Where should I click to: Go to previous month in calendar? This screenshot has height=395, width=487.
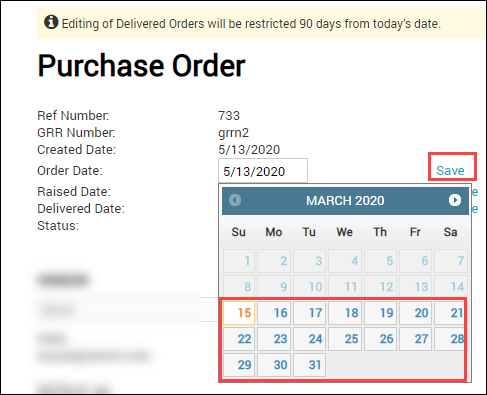click(235, 200)
